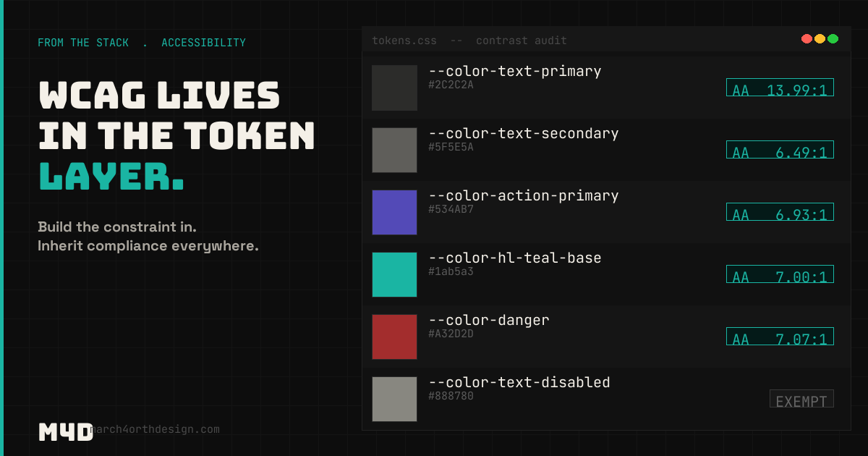The image size is (868, 456).
Task: Click the AA 6.93:1 contrast badge
Action: pos(780,212)
